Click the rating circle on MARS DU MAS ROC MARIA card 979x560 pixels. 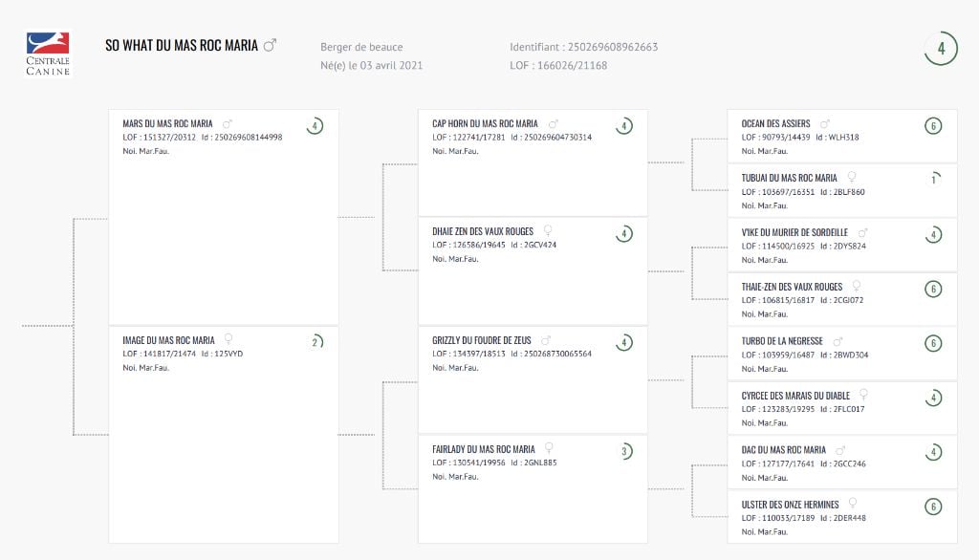[x=315, y=125]
